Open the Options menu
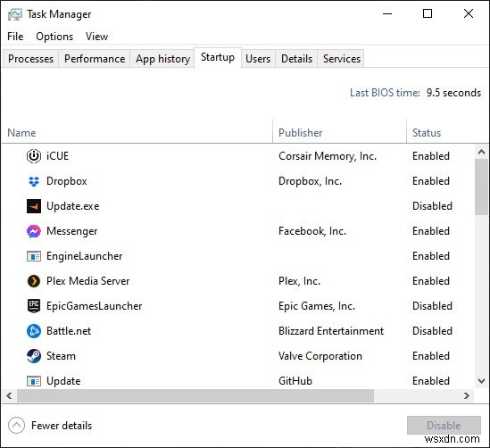 pos(54,37)
